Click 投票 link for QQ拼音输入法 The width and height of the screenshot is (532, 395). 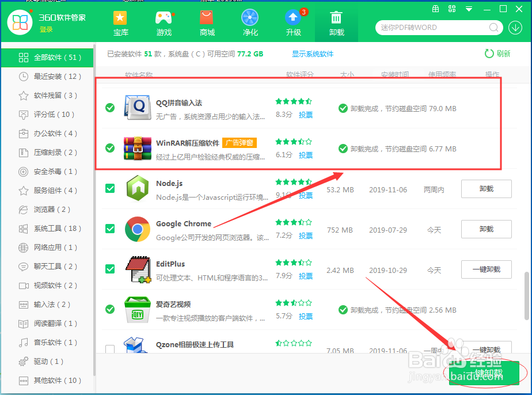(306, 115)
